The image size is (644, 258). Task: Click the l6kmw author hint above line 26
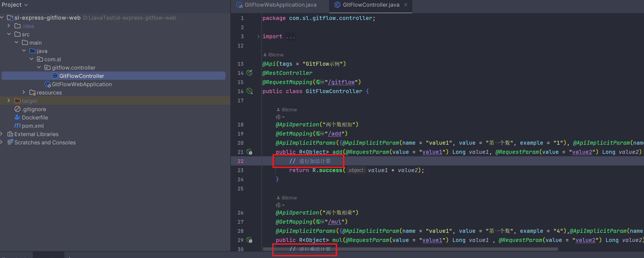(x=287, y=198)
